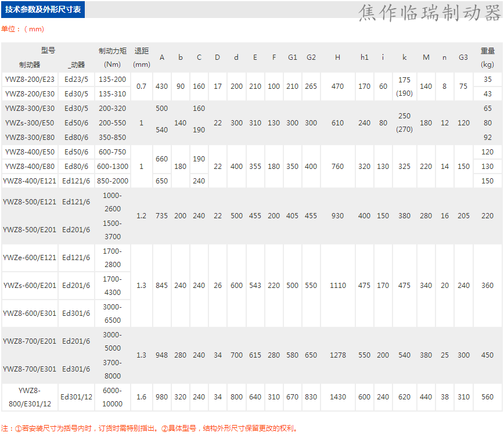The image size is (504, 436).
Task: Click the 型号 column header
Action: click(x=48, y=51)
